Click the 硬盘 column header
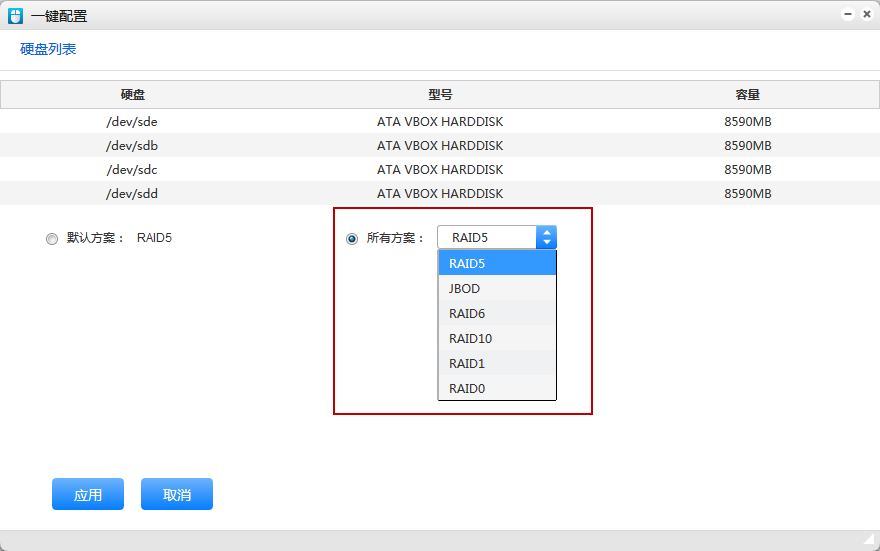Screen dimensions: 880x551 point(132,95)
